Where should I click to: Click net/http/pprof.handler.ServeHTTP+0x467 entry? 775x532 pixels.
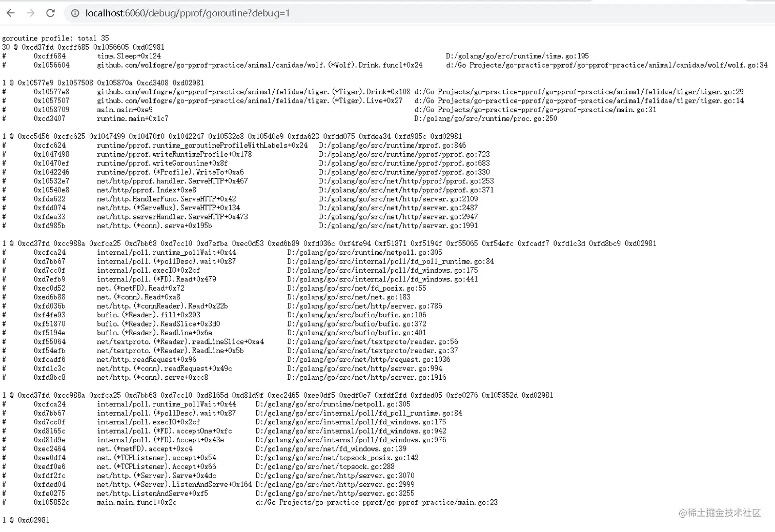(172, 181)
